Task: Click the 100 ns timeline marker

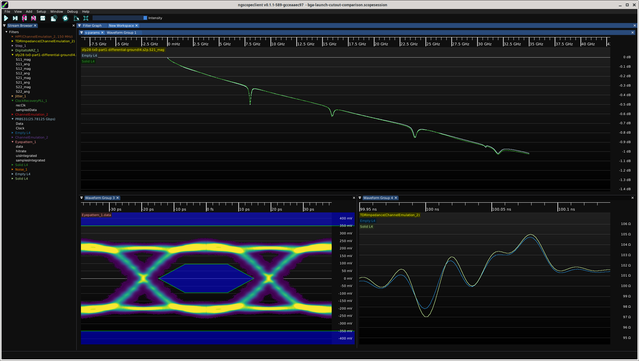Action: point(432,209)
